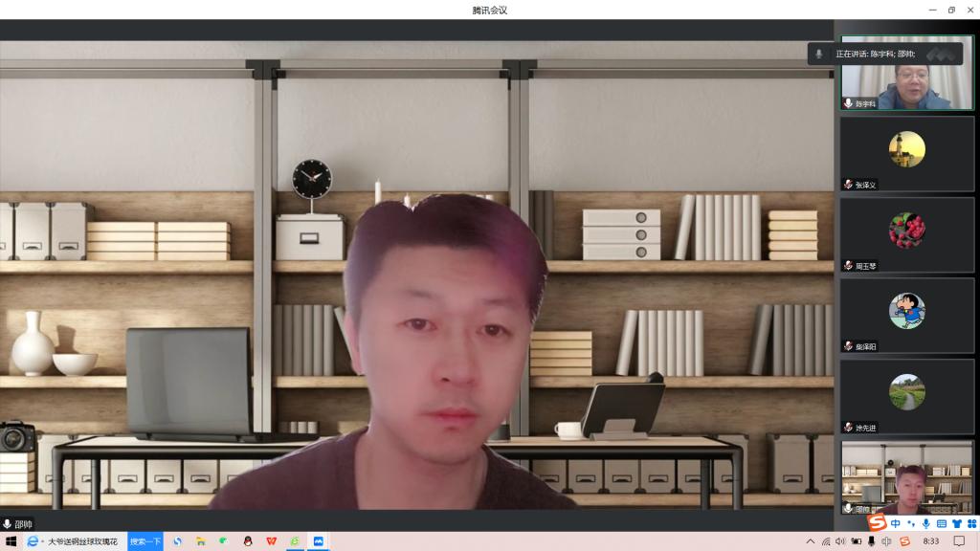Click the 搜索一下 search button

point(145,541)
